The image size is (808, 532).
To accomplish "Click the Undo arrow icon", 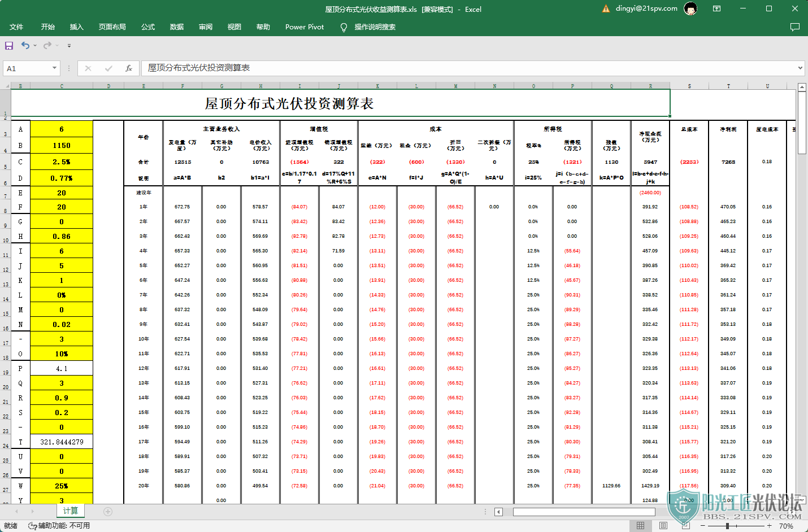I will [25, 45].
